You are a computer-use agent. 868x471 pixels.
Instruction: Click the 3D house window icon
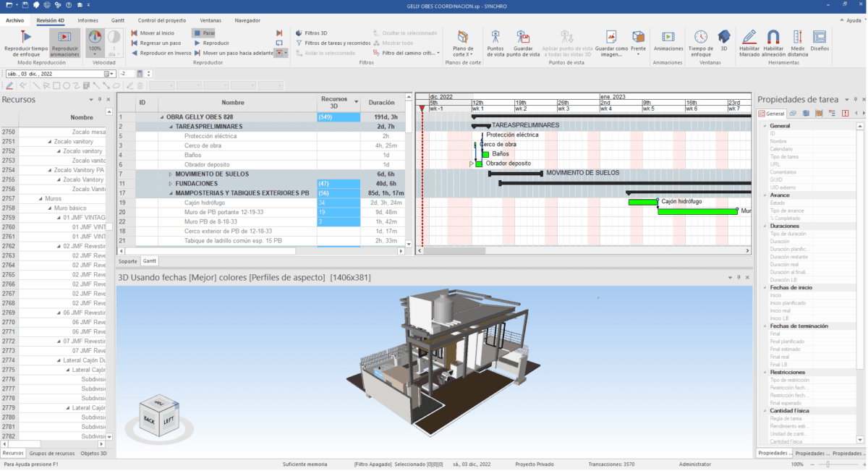pyautogui.click(x=723, y=37)
